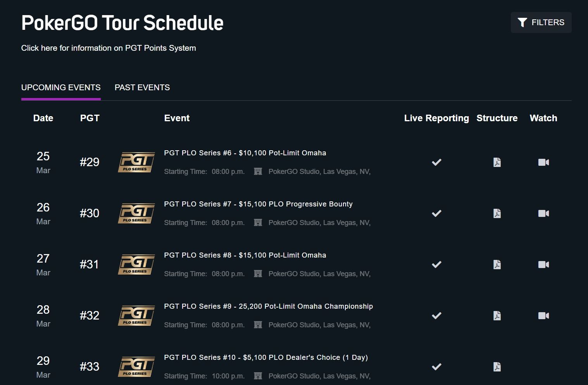The width and height of the screenshot is (588, 385).
Task: Watch video for PLO Series #6 event
Action: click(x=543, y=162)
